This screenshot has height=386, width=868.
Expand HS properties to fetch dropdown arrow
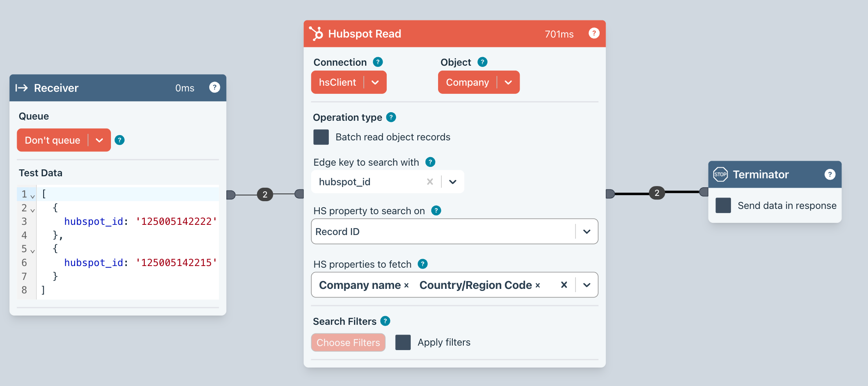click(x=587, y=285)
